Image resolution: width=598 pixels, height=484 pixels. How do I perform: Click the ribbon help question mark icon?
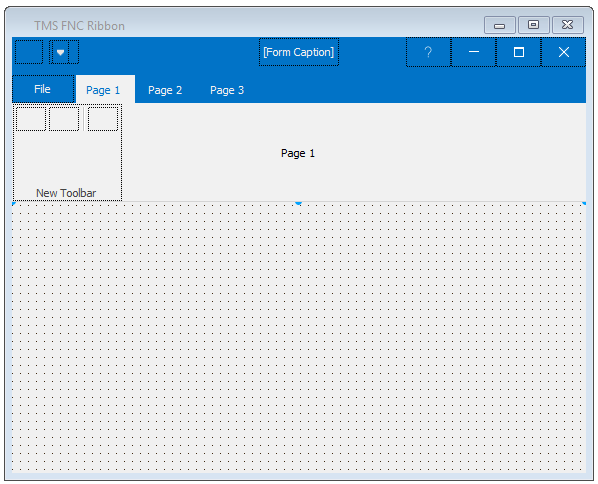[x=428, y=52]
